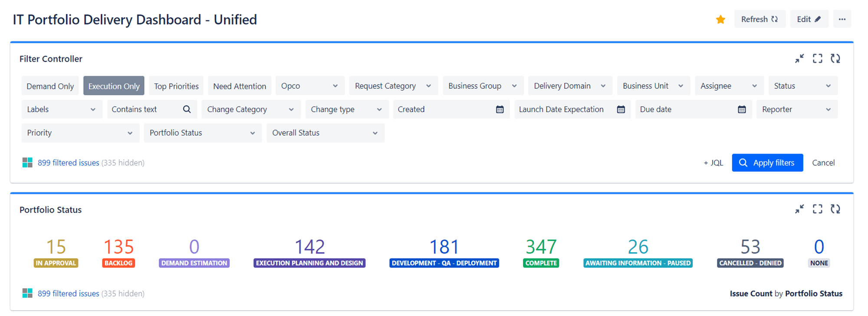Toggle the Demand Only filter

tap(50, 86)
